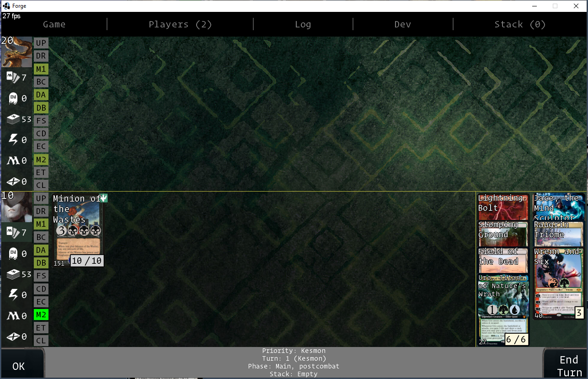Close the Forge window

tap(576, 6)
